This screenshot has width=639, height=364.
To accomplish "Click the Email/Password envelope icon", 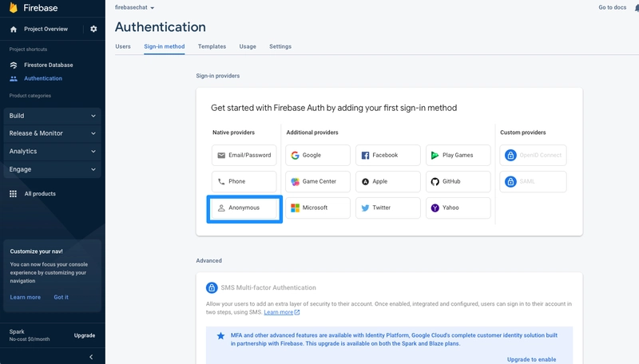I will click(x=221, y=155).
